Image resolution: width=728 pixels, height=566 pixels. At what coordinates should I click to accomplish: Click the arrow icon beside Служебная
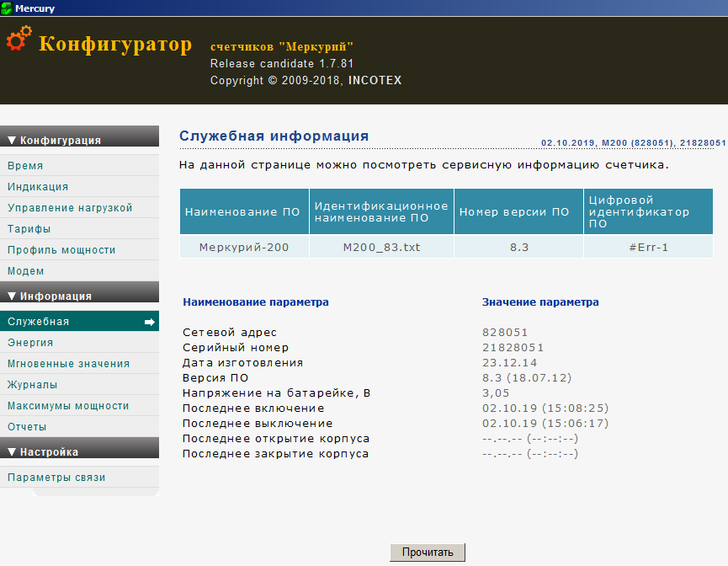[150, 322]
